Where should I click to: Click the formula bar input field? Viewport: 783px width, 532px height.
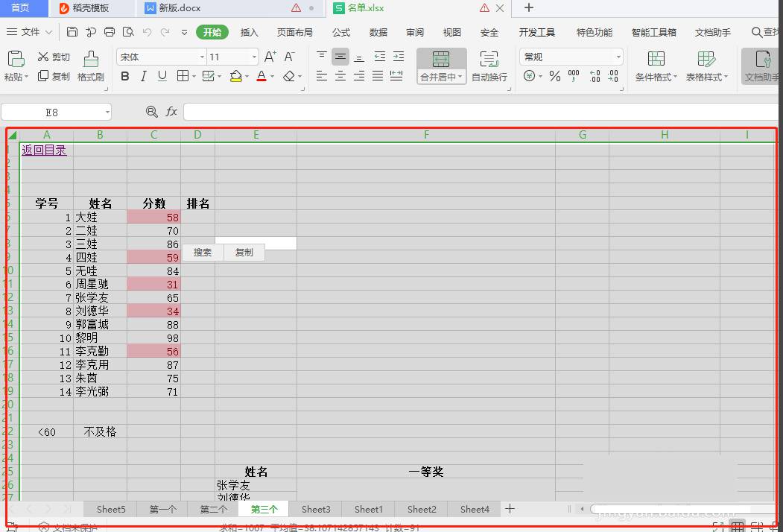(x=481, y=112)
